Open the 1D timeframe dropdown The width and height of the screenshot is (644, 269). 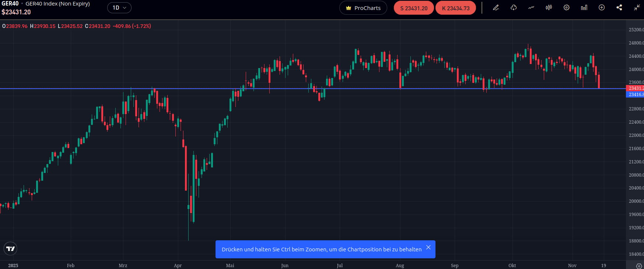[119, 8]
